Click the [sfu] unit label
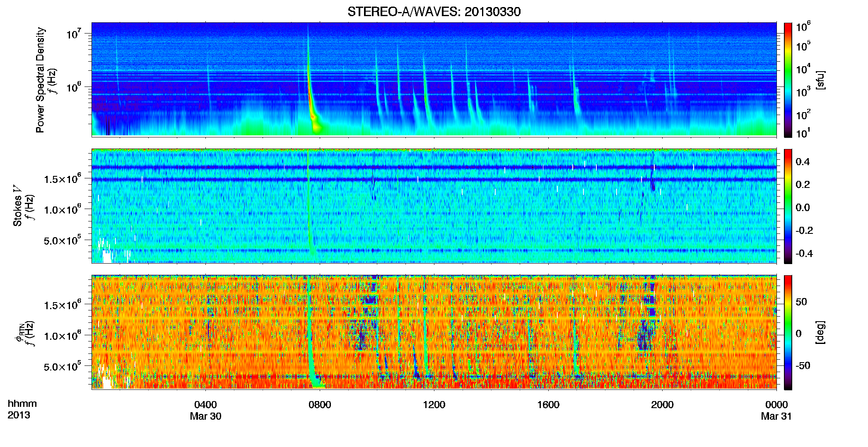The height and width of the screenshot is (447, 868). click(820, 80)
